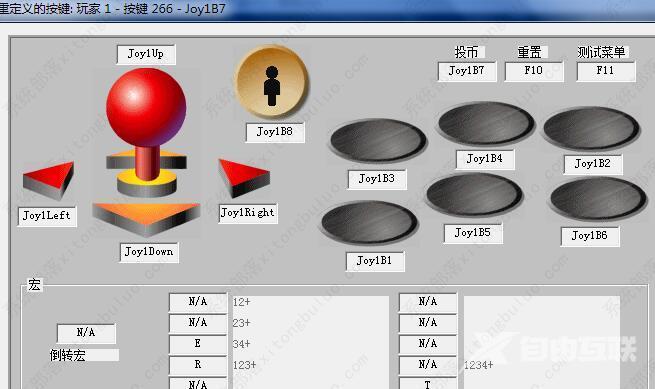
Task: Click the gold player start button icon
Action: pyautogui.click(x=272, y=82)
